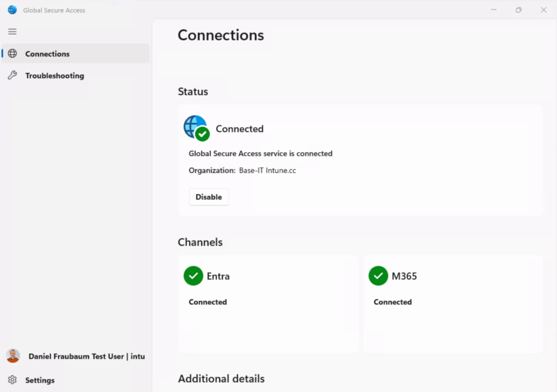Click the Additional details heading

(x=221, y=378)
